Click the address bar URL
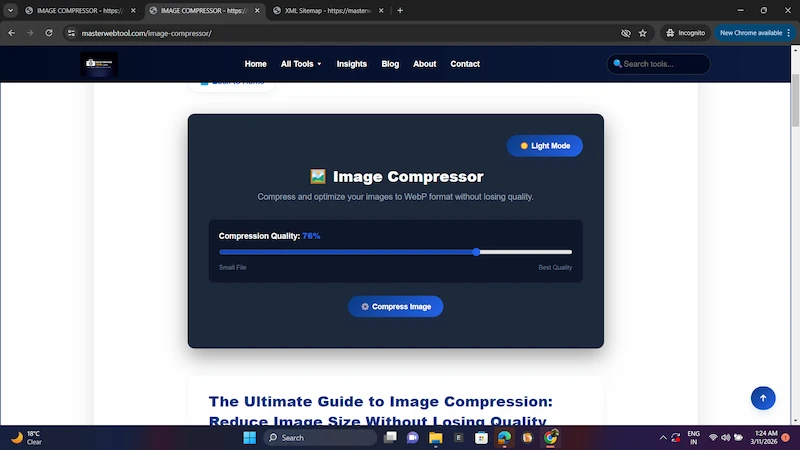Image resolution: width=800 pixels, height=450 pixels. (x=146, y=33)
